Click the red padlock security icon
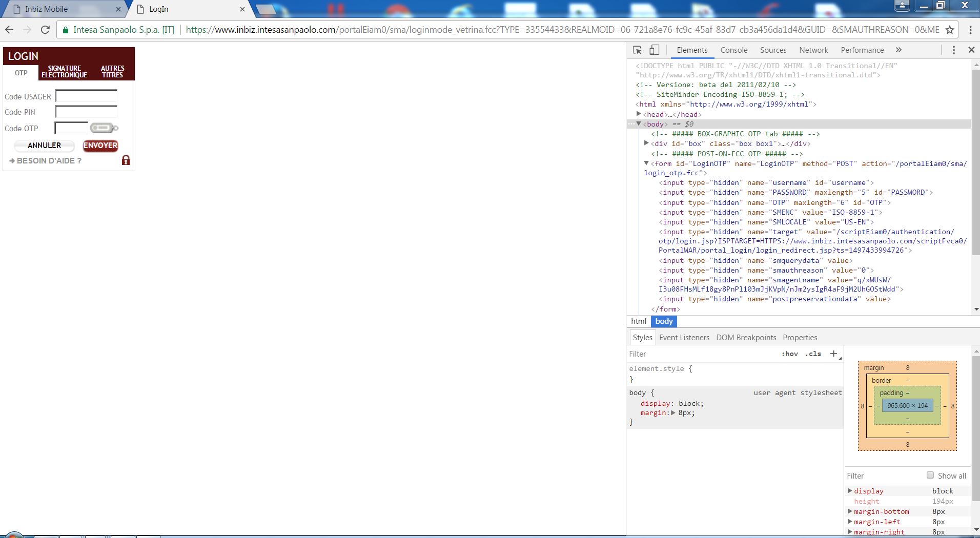The height and width of the screenshot is (538, 980). click(x=126, y=160)
